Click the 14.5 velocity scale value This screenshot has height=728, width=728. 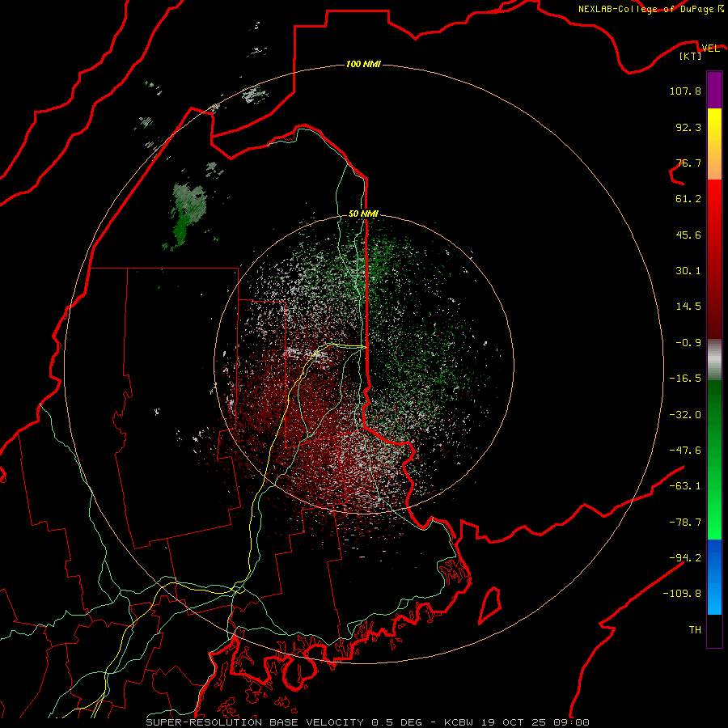click(688, 307)
